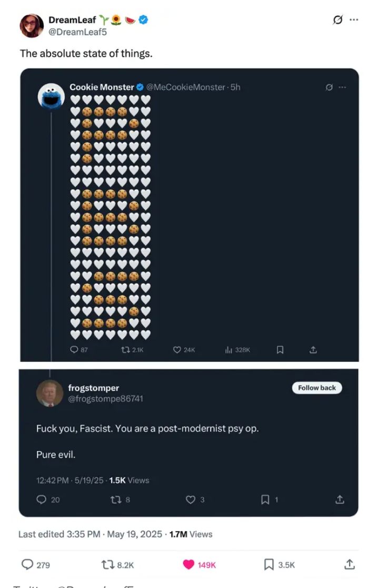This screenshot has width=376, height=588.
Task: Open the more options menu on DreamLeaf's tweet
Action: (x=353, y=19)
